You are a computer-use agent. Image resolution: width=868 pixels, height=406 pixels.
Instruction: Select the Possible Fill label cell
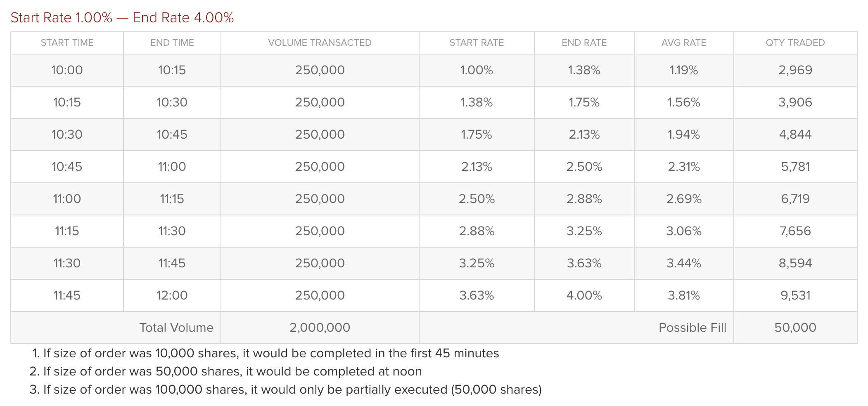[x=692, y=328]
